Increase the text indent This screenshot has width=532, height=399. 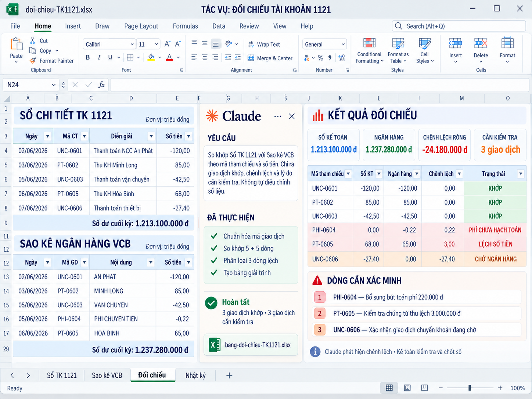point(238,57)
